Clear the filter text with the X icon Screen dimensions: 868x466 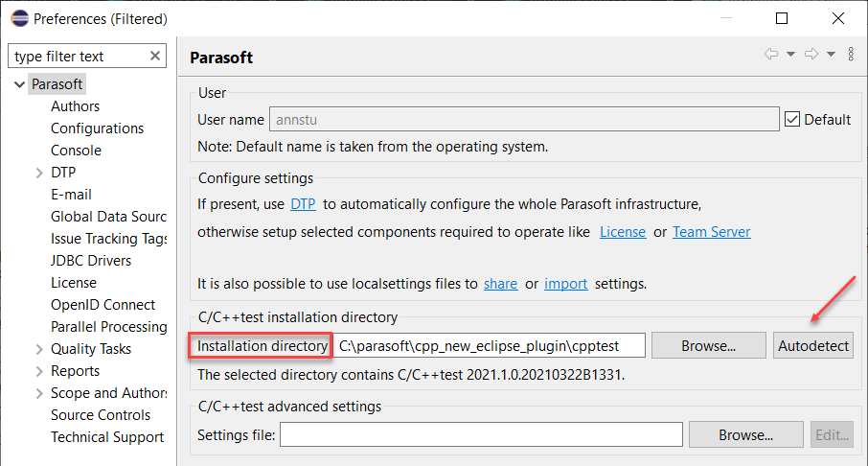click(x=155, y=56)
